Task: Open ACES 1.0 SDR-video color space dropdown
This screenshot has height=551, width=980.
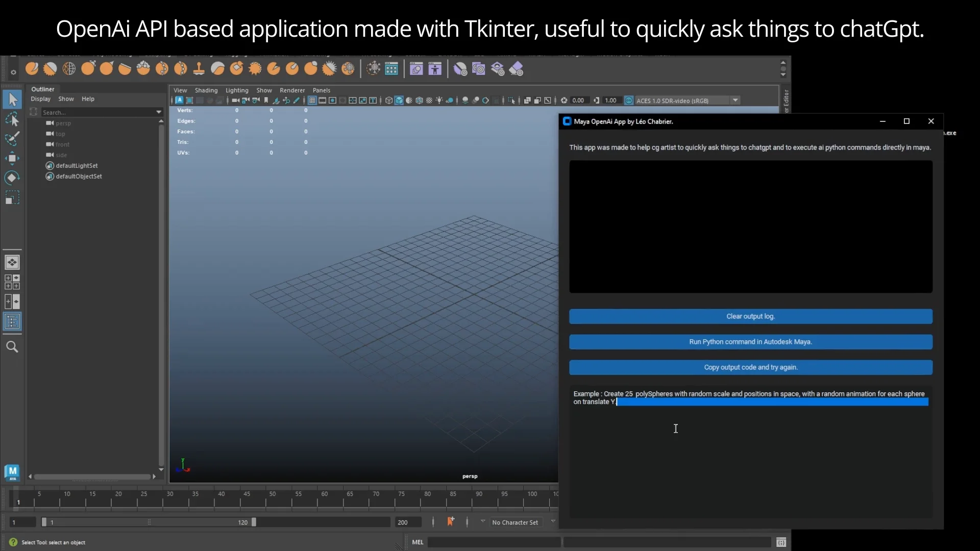Action: [x=736, y=101]
